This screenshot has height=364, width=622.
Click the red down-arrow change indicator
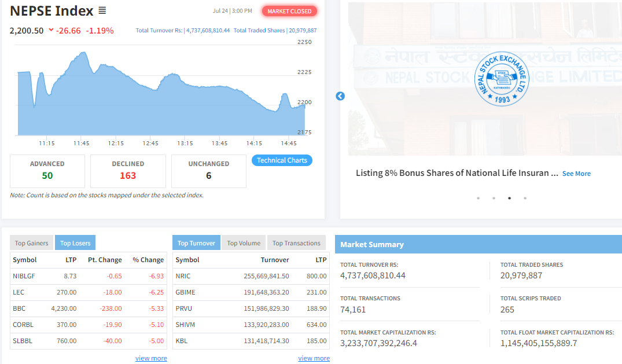click(51, 30)
